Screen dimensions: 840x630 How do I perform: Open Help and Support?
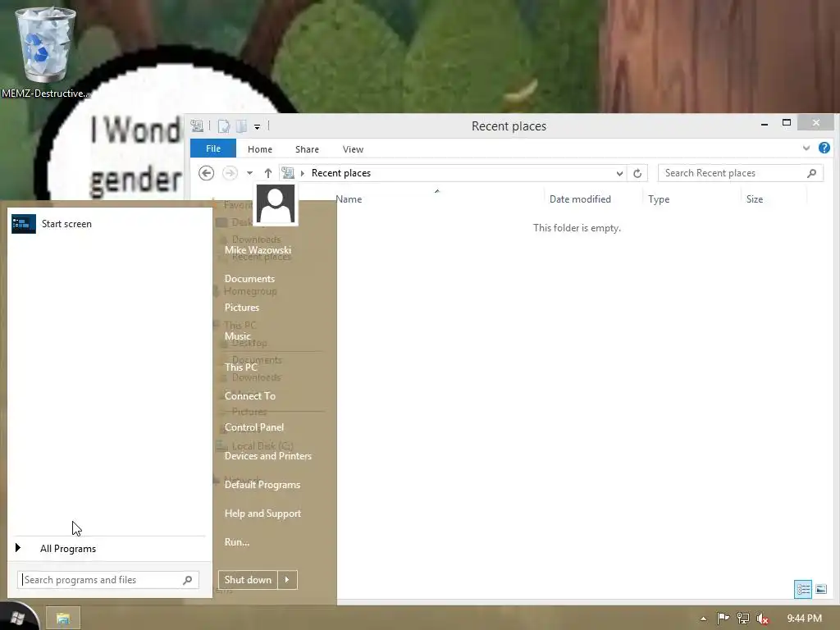262,514
